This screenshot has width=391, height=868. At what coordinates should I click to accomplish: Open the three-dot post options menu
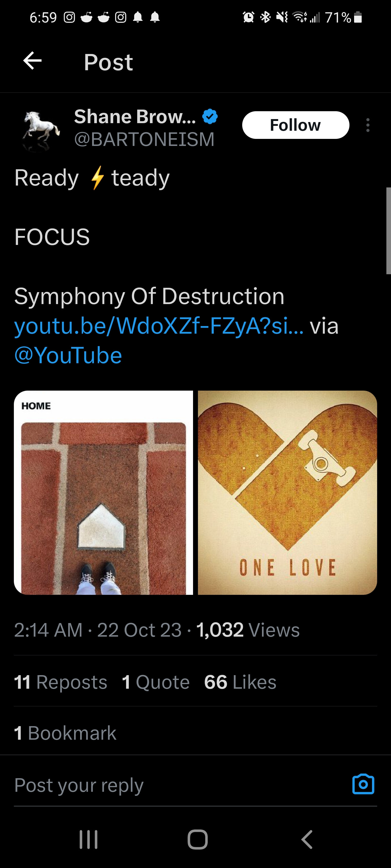pos(368,125)
